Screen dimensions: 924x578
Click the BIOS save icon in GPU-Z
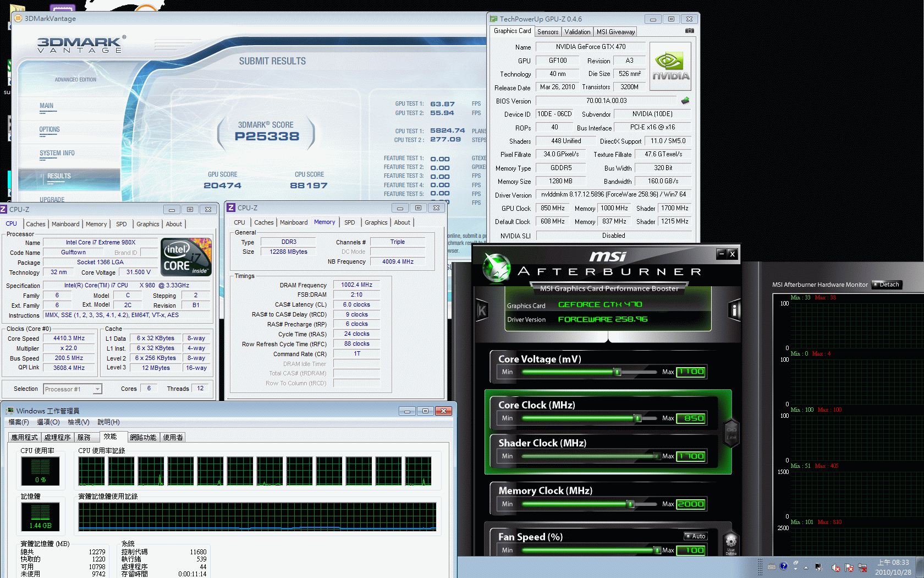[685, 101]
